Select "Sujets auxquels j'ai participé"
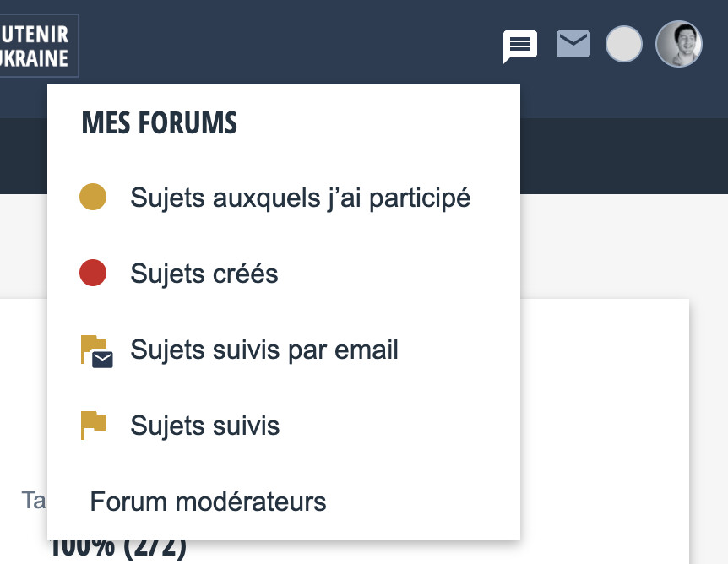728x564 pixels. pyautogui.click(x=300, y=198)
